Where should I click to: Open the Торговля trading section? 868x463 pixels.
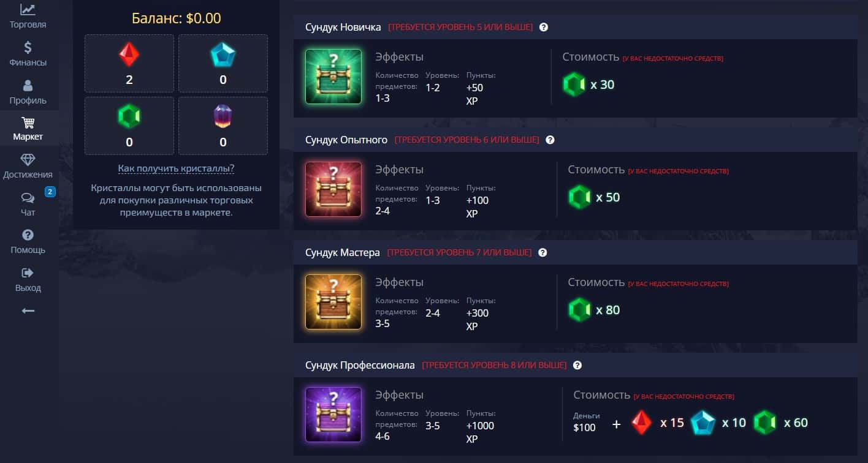(28, 16)
